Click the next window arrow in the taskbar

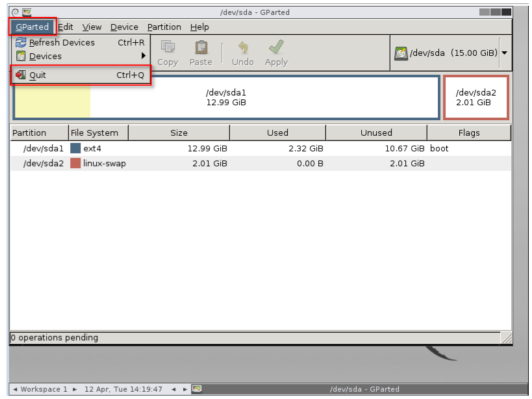point(185,389)
